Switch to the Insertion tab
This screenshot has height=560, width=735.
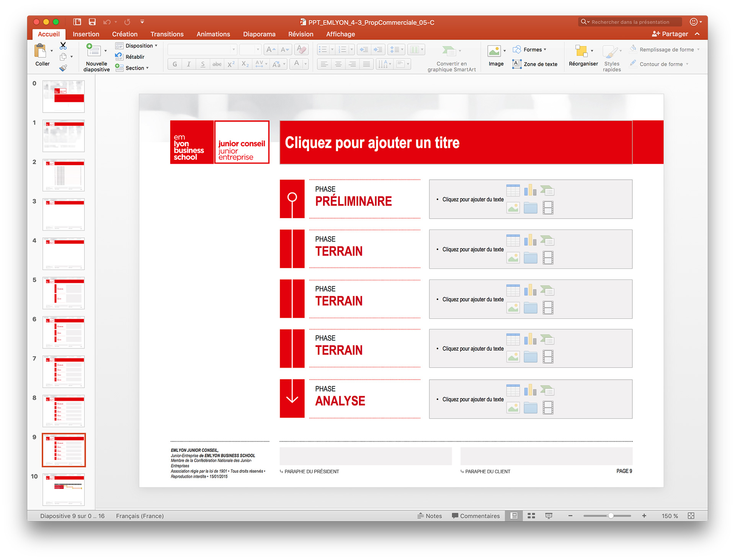(86, 34)
